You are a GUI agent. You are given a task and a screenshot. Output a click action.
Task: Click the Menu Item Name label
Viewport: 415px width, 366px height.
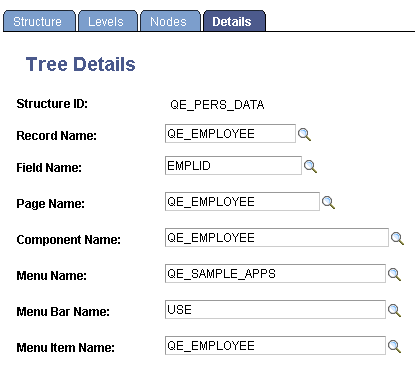coord(65,348)
